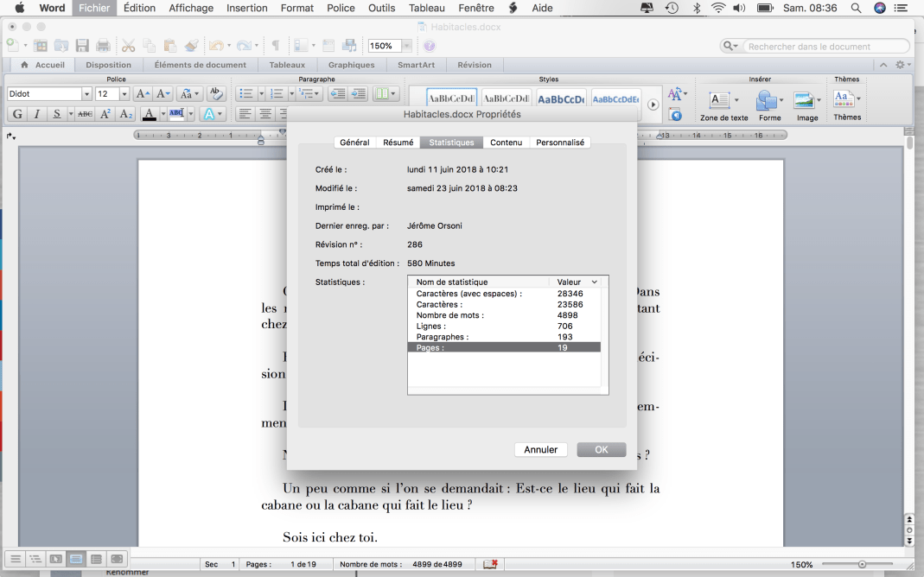Open the Insertion menu
The height and width of the screenshot is (577, 924).
pyautogui.click(x=246, y=8)
